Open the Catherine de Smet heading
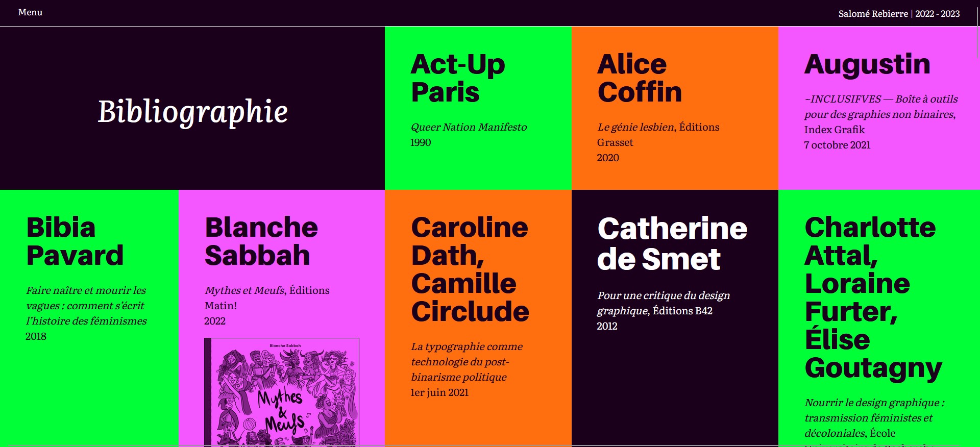This screenshot has width=980, height=447. (x=672, y=243)
